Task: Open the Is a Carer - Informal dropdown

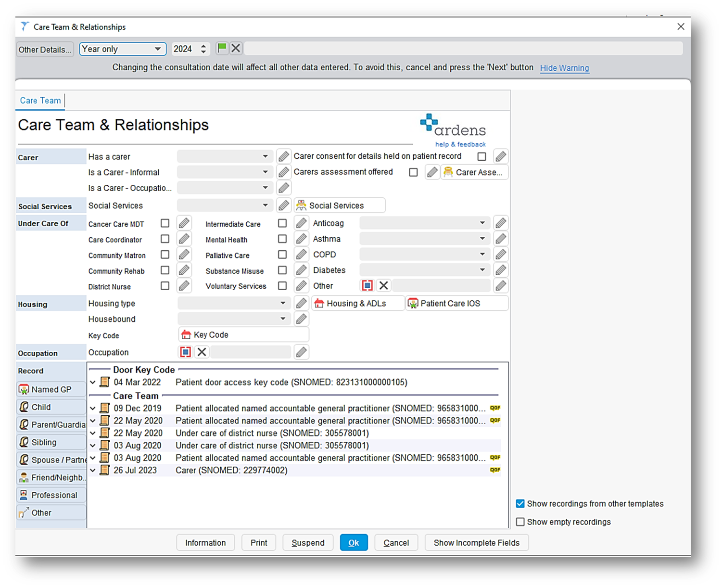Action: tap(225, 172)
